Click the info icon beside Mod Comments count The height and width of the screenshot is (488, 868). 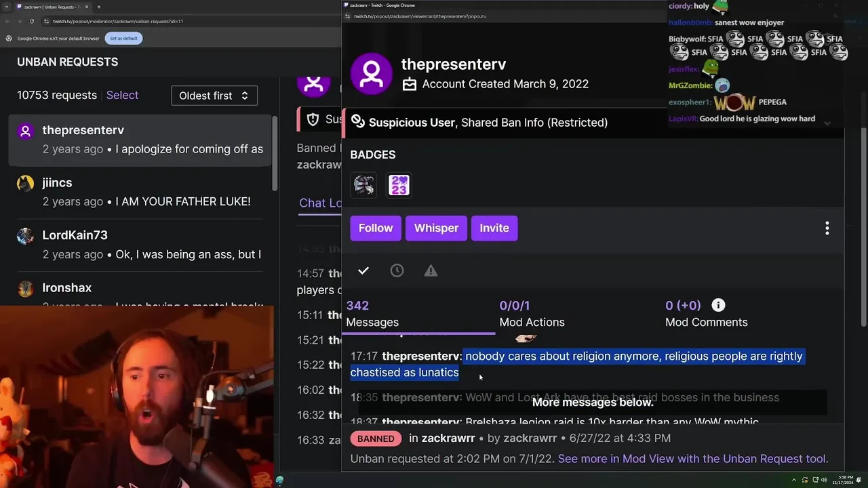pos(718,306)
